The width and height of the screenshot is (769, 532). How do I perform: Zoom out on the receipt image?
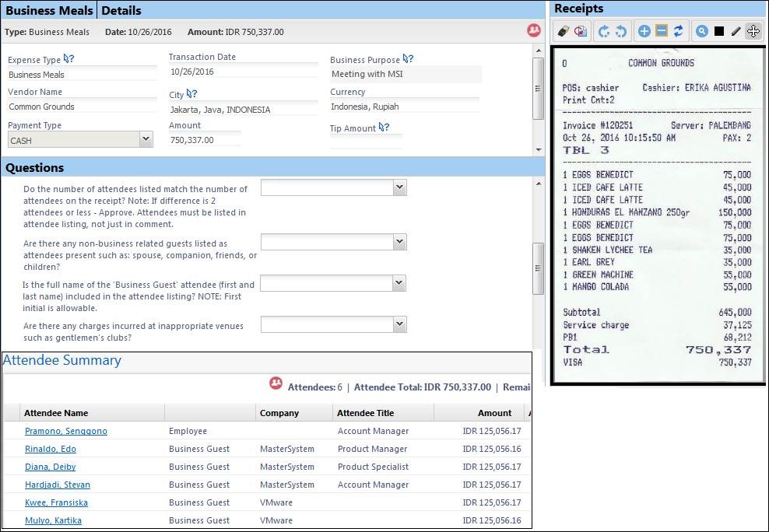click(x=661, y=32)
